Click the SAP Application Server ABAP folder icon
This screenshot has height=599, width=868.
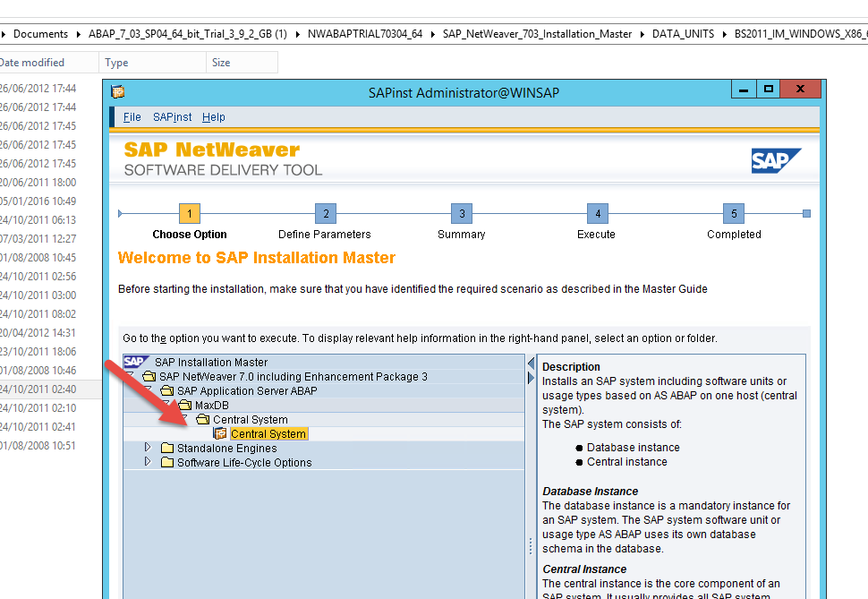tap(167, 391)
